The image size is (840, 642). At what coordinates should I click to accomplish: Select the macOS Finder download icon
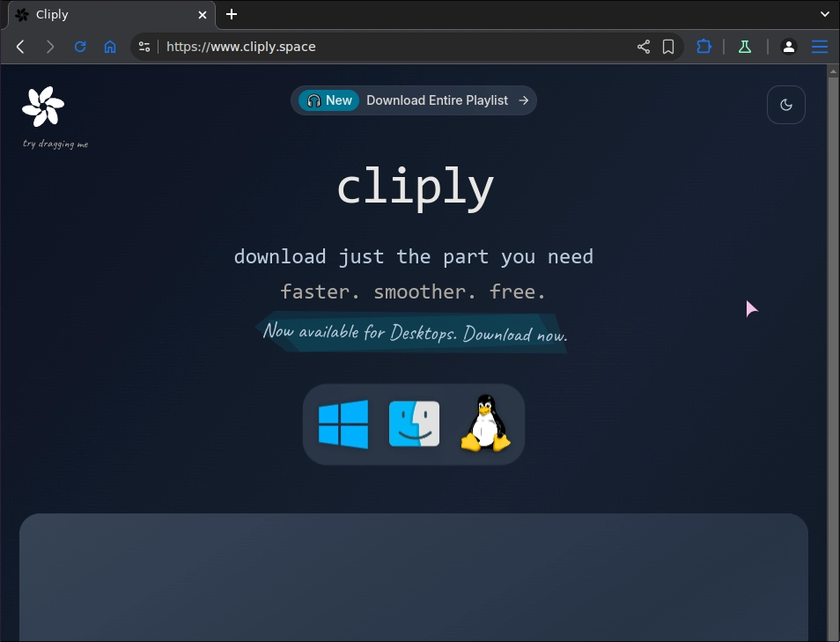(x=413, y=424)
